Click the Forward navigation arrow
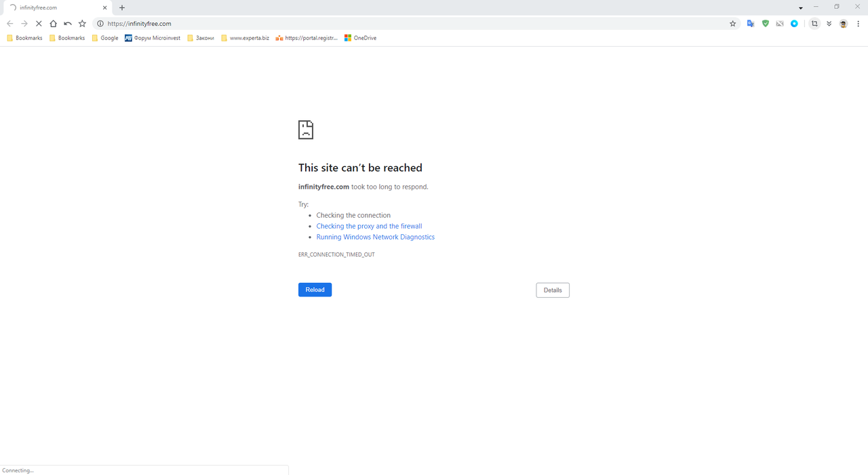 click(x=24, y=24)
